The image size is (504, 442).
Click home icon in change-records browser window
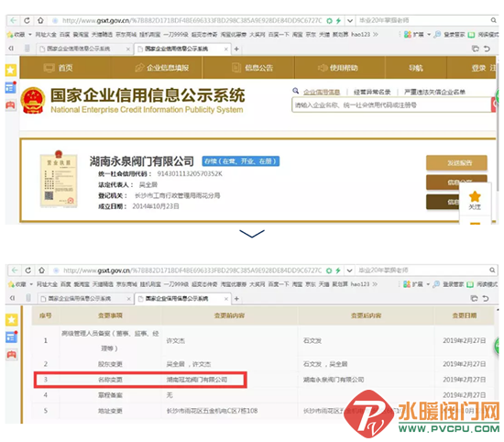click(x=42, y=271)
